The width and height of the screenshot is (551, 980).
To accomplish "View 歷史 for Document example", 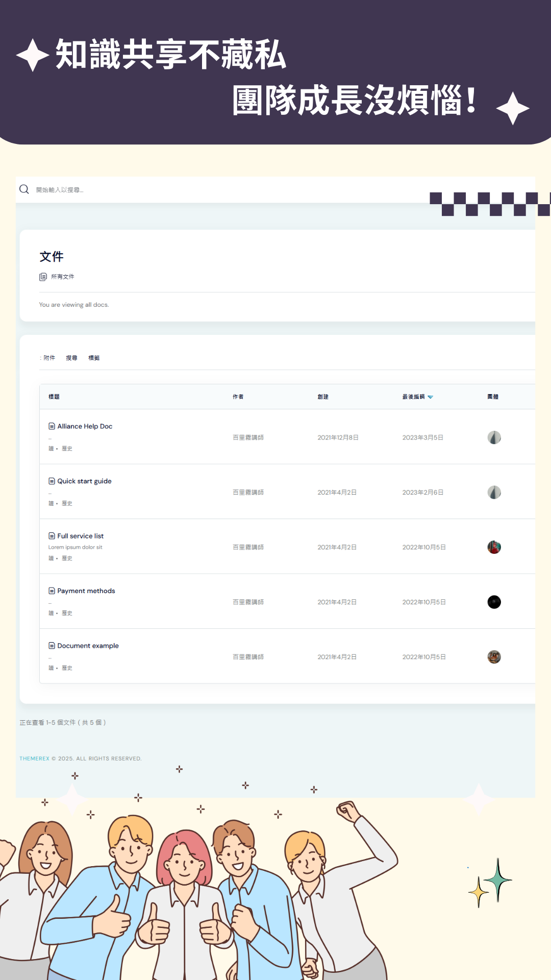I will tap(67, 668).
